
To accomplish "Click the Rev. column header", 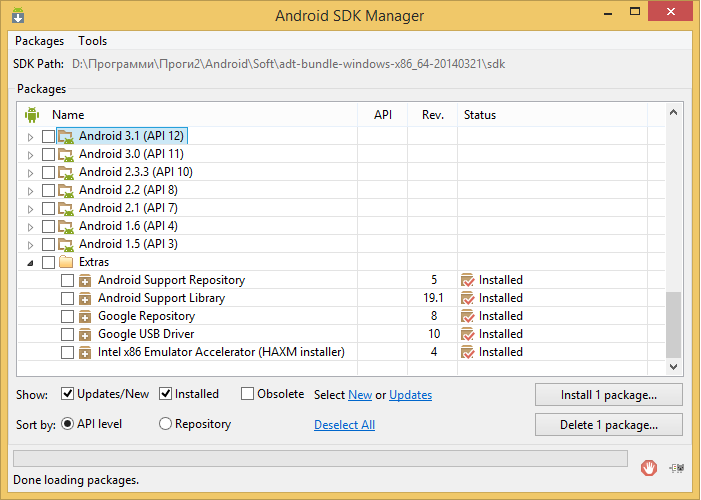I will point(433,115).
